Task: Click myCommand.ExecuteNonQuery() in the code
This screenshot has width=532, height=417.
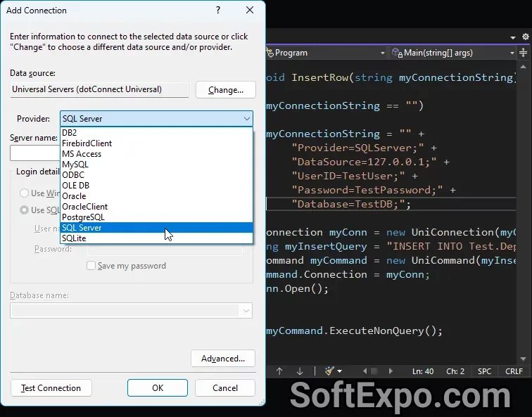Action: pos(354,331)
